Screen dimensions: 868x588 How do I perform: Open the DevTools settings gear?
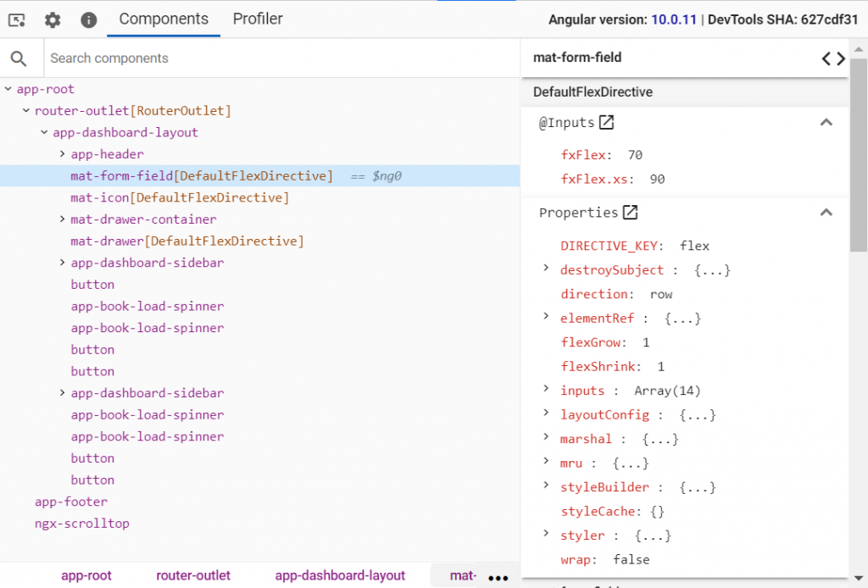(52, 19)
